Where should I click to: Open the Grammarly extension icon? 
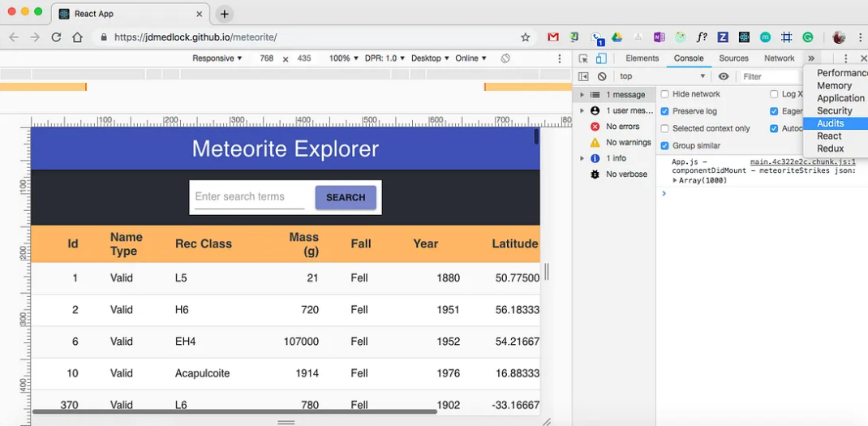pos(808,37)
